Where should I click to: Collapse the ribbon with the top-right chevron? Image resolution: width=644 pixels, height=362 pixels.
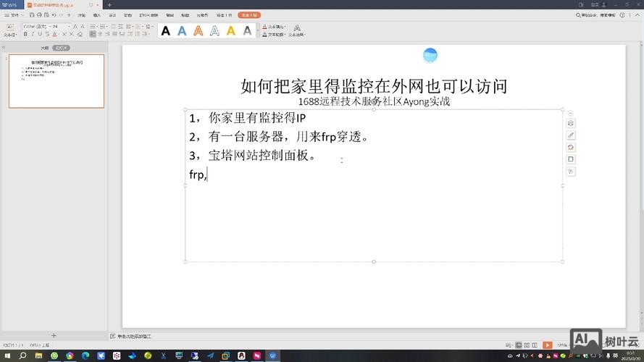[637, 15]
